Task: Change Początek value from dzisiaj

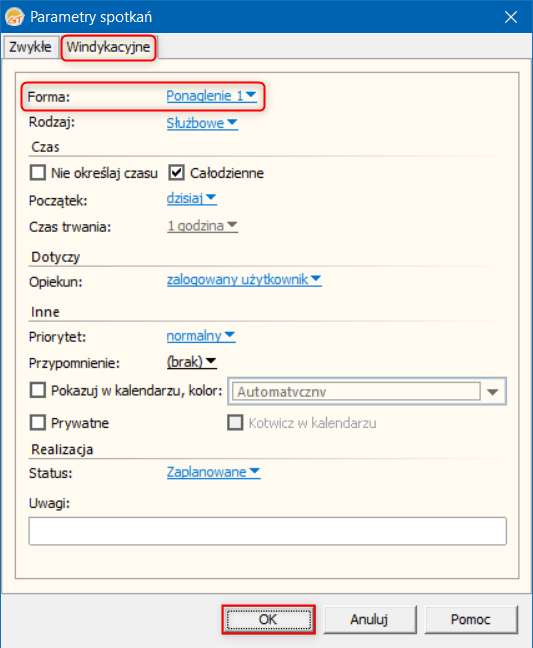Action: click(191, 198)
